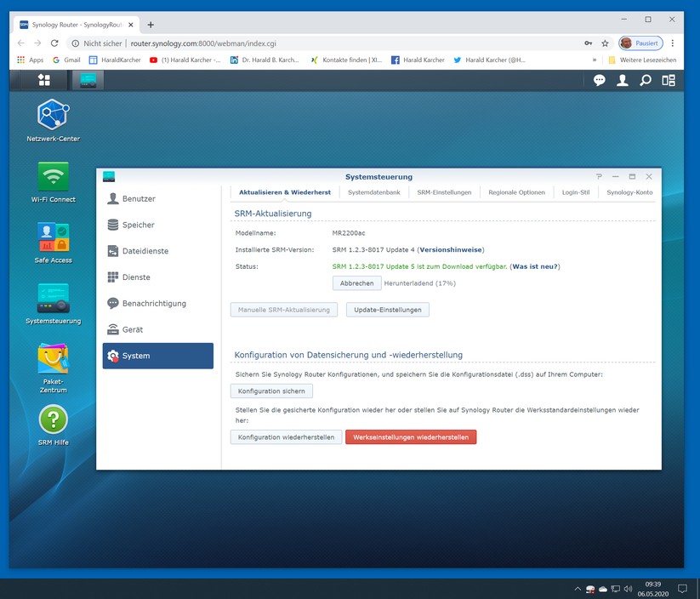700x599 pixels.
Task: Open the SRM-Einstellungen tab
Action: coord(444,192)
